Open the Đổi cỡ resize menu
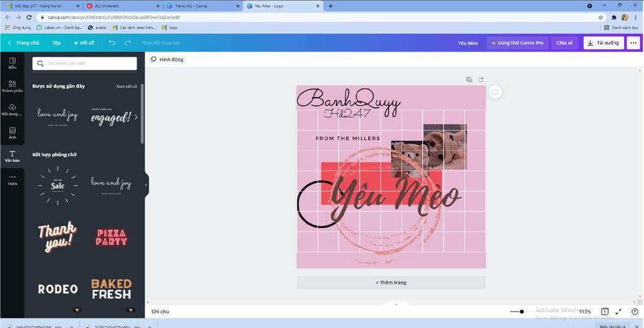This screenshot has height=328, width=644. [84, 43]
